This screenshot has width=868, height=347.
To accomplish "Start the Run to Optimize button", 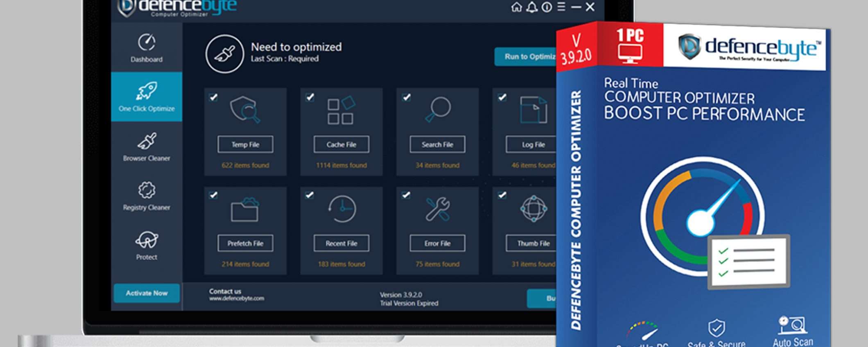I will [x=526, y=56].
